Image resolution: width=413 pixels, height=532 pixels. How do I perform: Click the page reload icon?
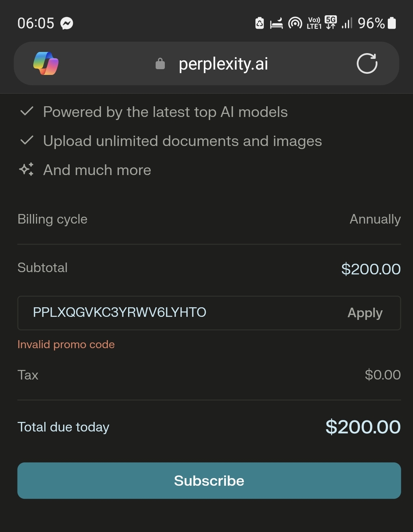(367, 63)
